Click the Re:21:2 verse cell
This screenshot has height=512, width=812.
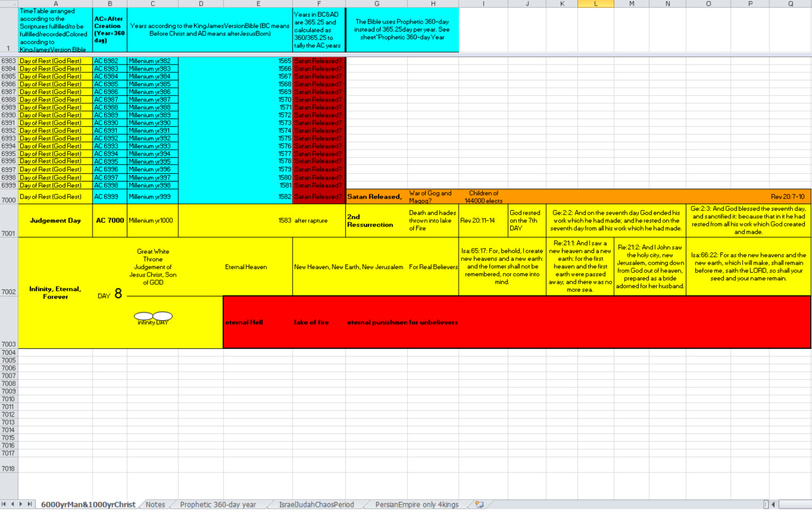click(x=650, y=266)
